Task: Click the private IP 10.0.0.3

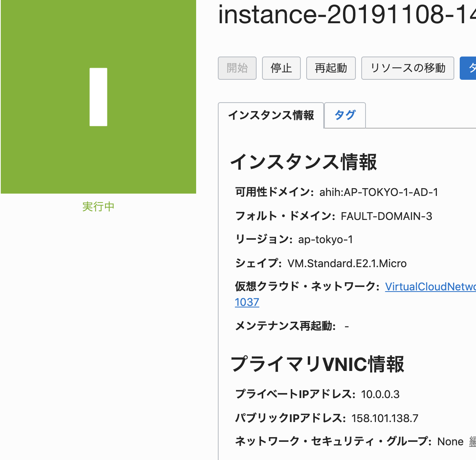Action: pyautogui.click(x=380, y=395)
